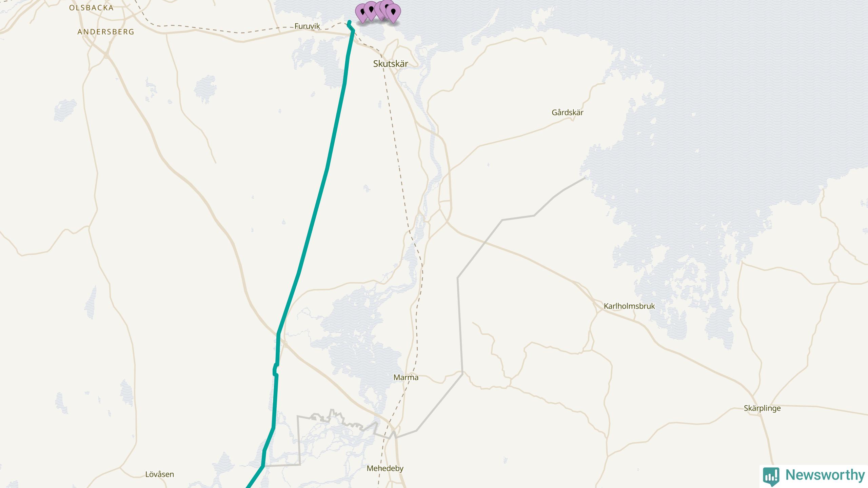Click the partially hidden middle purple pin

(x=379, y=11)
